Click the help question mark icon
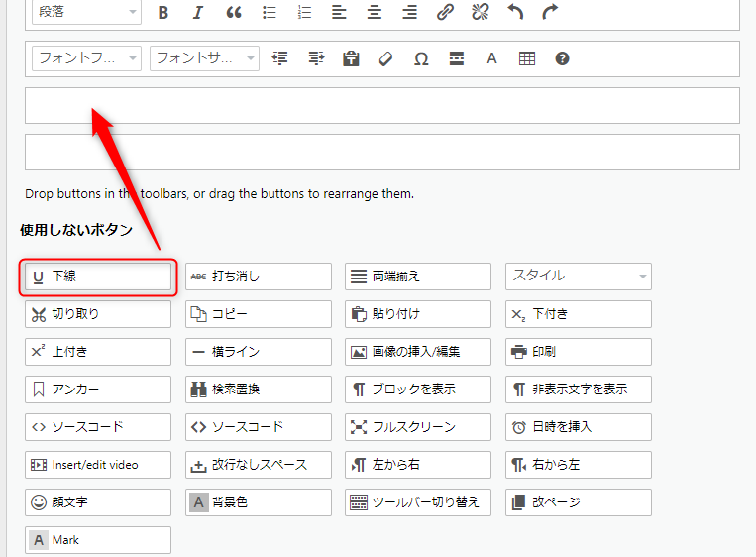Image resolution: width=756 pixels, height=557 pixels. point(562,58)
